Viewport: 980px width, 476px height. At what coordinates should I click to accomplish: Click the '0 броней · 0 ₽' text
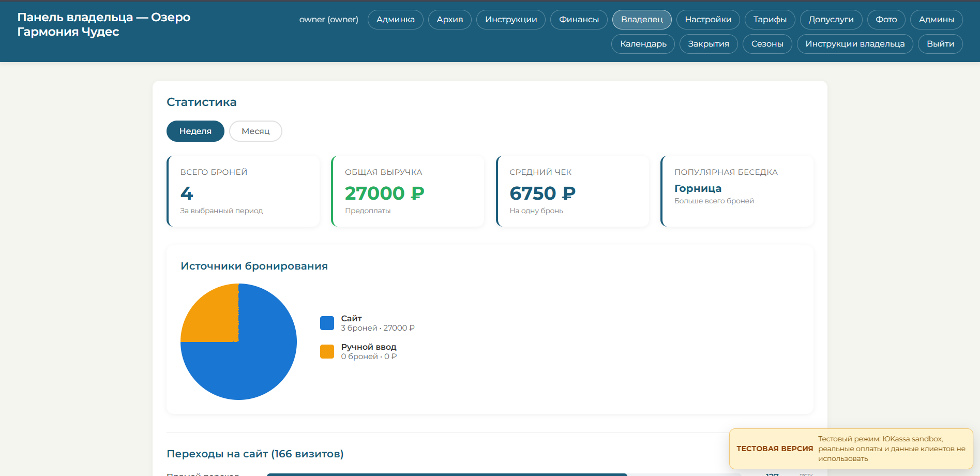(x=369, y=356)
